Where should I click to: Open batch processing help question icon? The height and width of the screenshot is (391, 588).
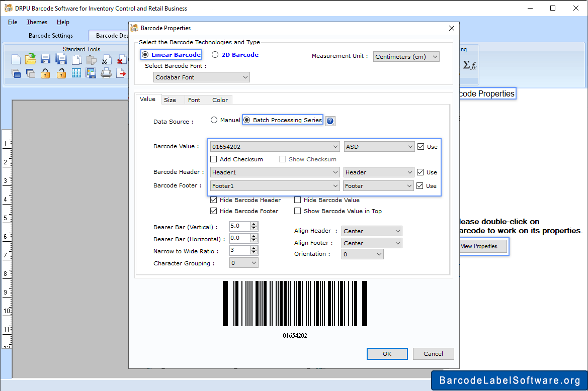click(x=330, y=121)
